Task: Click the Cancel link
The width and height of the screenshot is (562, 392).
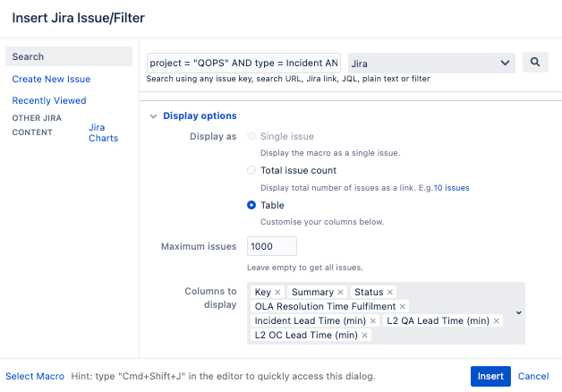Action: tap(533, 376)
